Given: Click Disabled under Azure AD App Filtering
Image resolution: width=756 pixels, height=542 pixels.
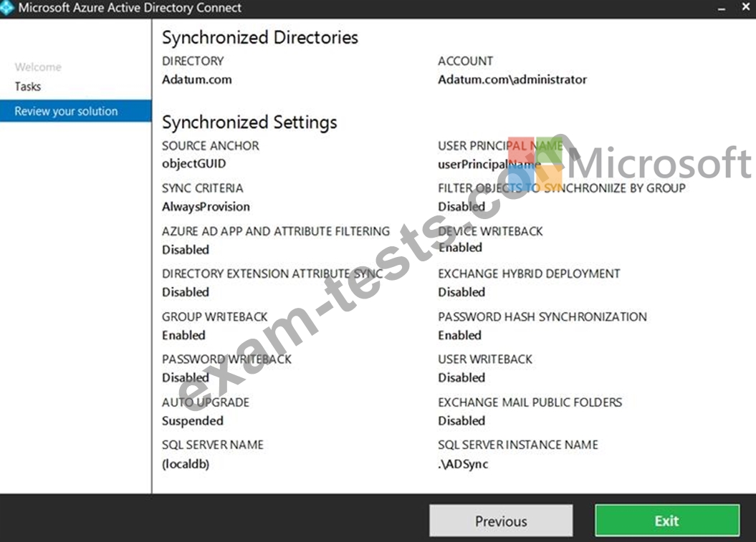Looking at the screenshot, I should pos(186,250).
